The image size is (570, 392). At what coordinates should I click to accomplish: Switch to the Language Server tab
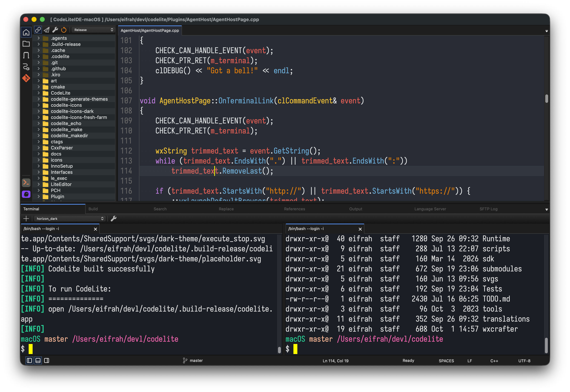pos(430,209)
